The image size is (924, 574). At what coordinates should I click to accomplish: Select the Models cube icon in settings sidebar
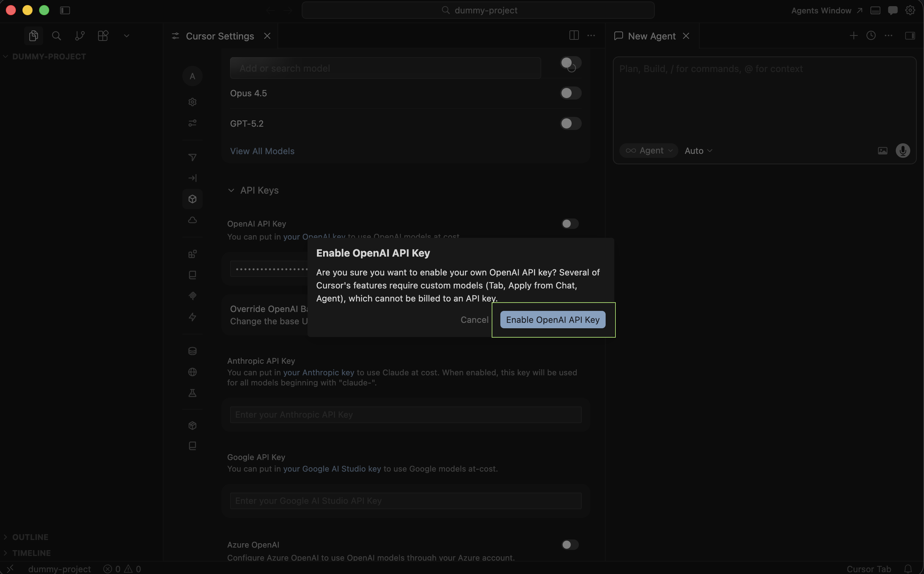[192, 199]
